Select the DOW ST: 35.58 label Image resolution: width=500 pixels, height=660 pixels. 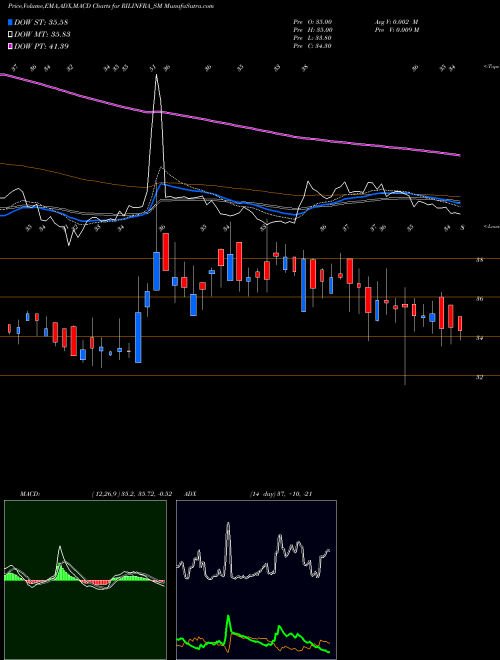tap(41, 22)
